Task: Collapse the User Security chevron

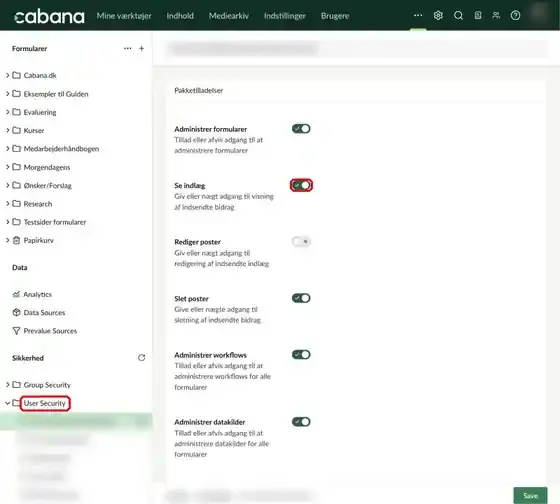Action: coord(8,403)
